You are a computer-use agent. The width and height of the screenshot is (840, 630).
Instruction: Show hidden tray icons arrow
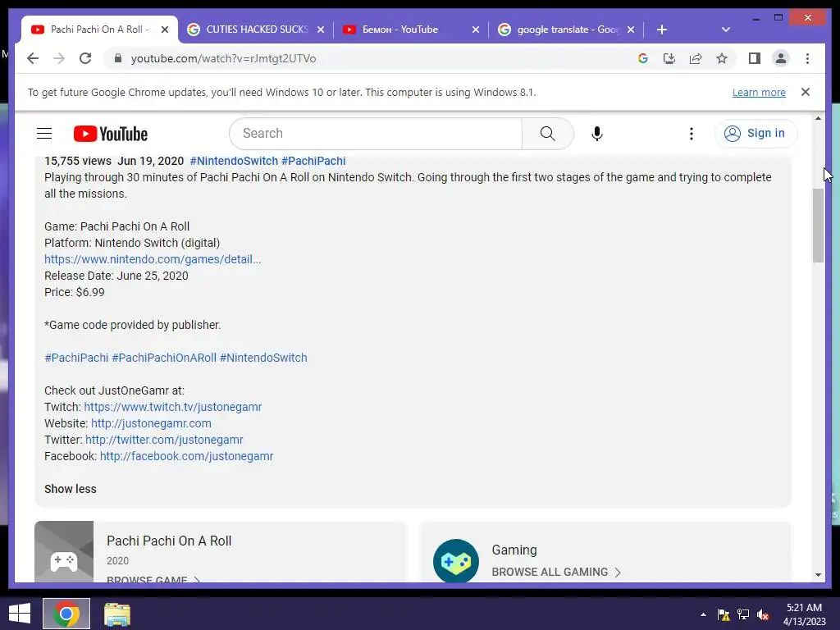point(703,614)
